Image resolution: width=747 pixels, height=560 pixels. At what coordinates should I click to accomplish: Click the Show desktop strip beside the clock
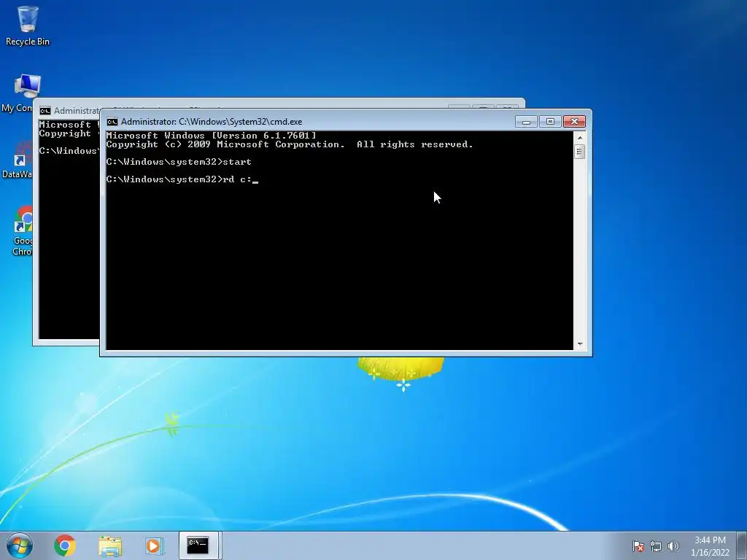(x=742, y=545)
